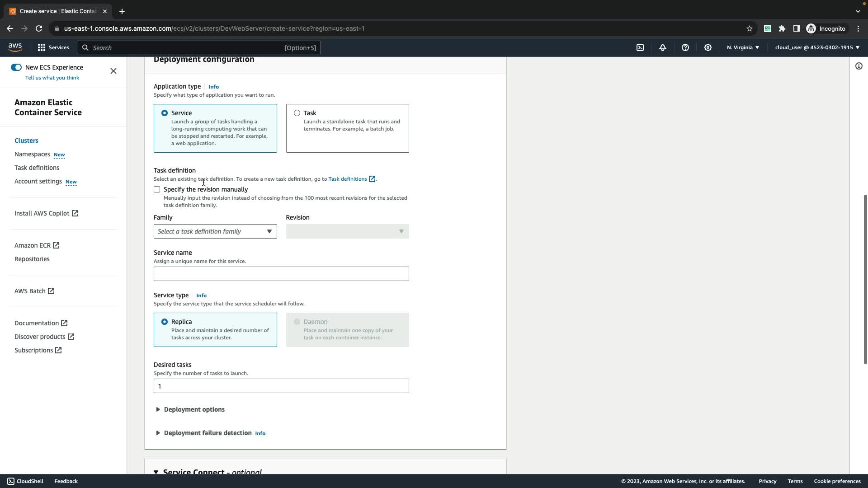Open the settings gear icon in AWS header
The height and width of the screenshot is (488, 868).
[708, 47]
